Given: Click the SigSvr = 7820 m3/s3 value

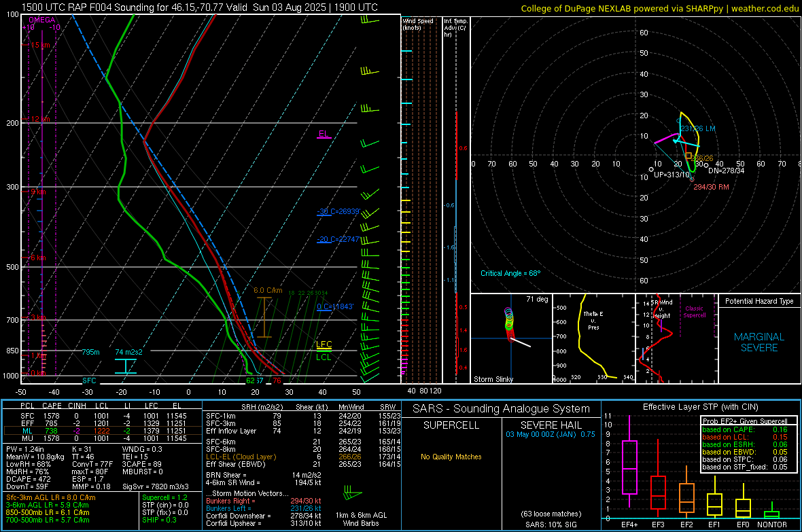Looking at the screenshot, I should (156, 486).
